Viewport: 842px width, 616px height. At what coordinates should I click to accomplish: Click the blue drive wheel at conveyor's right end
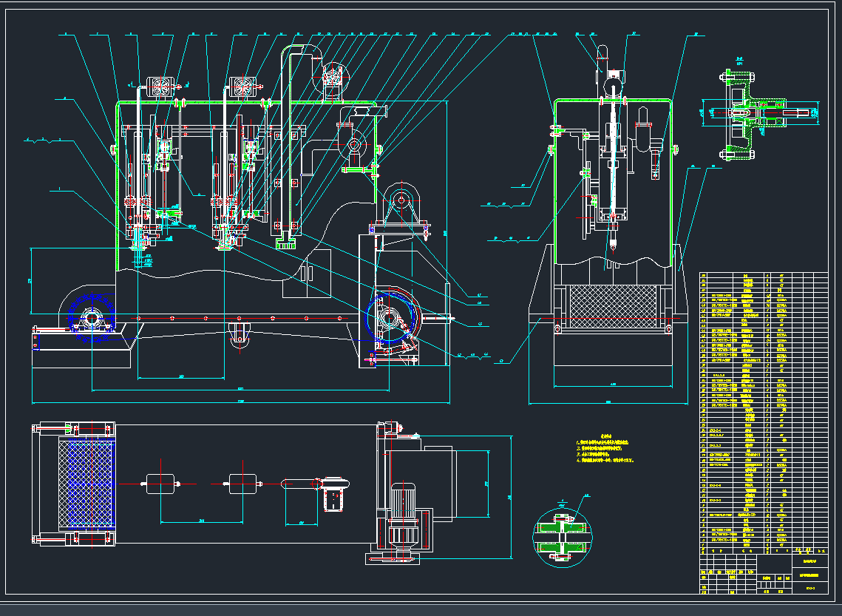(390, 319)
